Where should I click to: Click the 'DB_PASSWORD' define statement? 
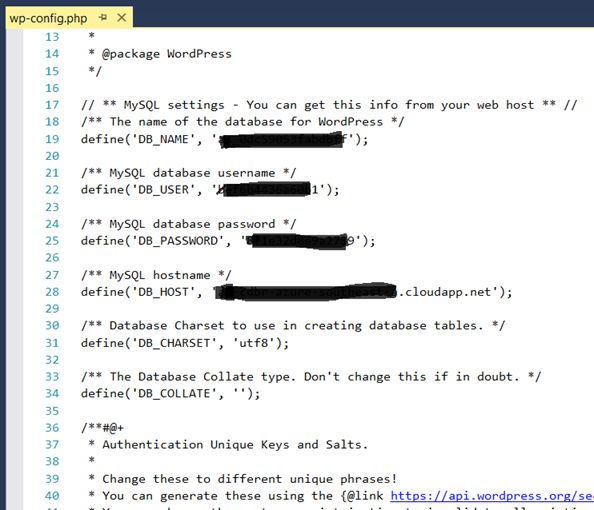coord(228,241)
